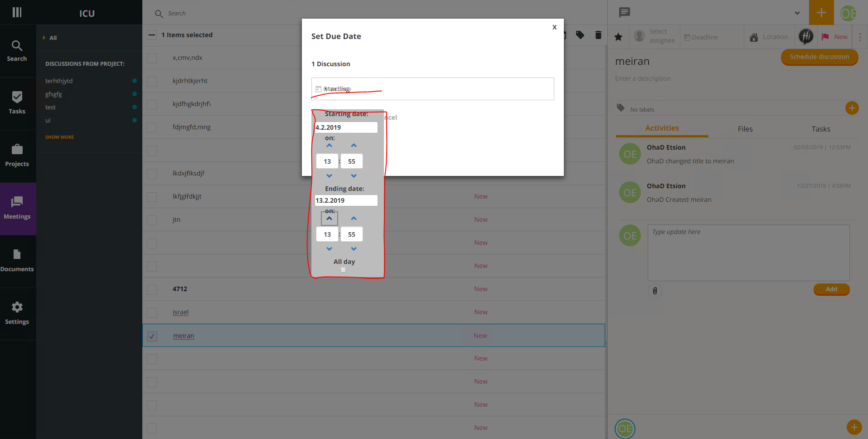
Task: Switch to the Tasks tab
Action: coord(821,129)
